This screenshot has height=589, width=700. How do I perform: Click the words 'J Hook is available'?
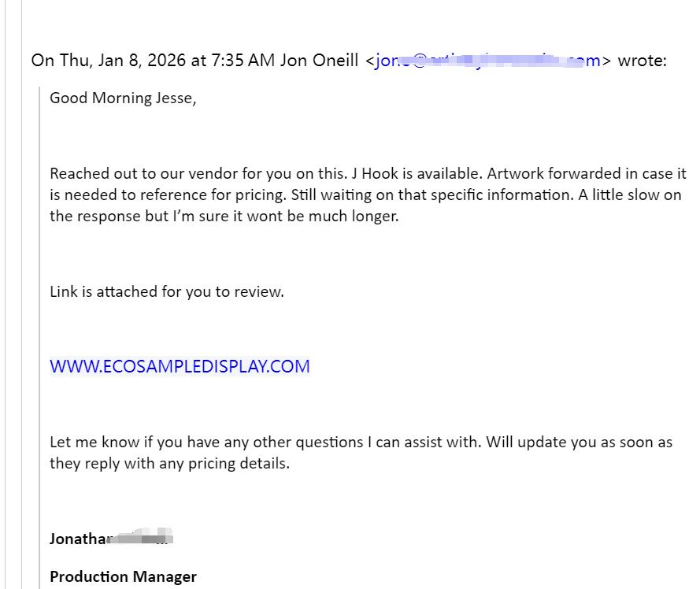pos(417,173)
